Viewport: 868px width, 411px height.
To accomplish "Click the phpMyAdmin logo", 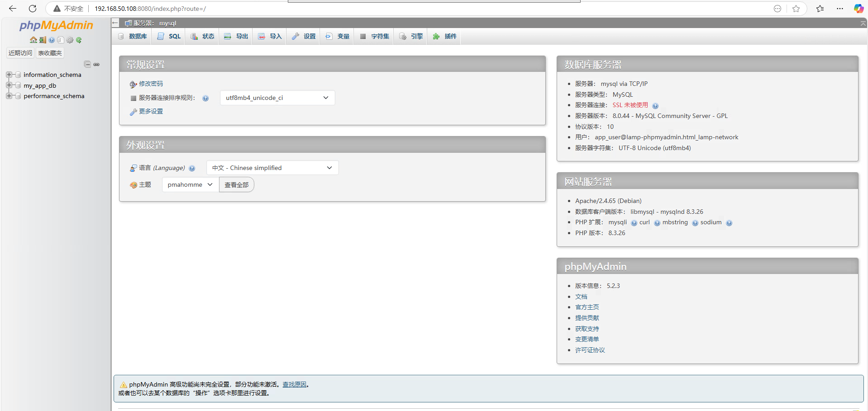I will (56, 25).
